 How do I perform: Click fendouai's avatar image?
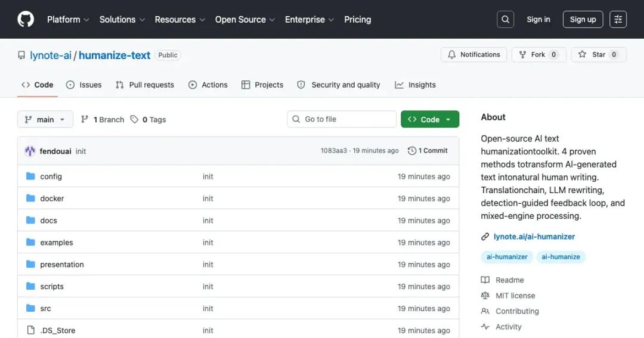pyautogui.click(x=30, y=151)
